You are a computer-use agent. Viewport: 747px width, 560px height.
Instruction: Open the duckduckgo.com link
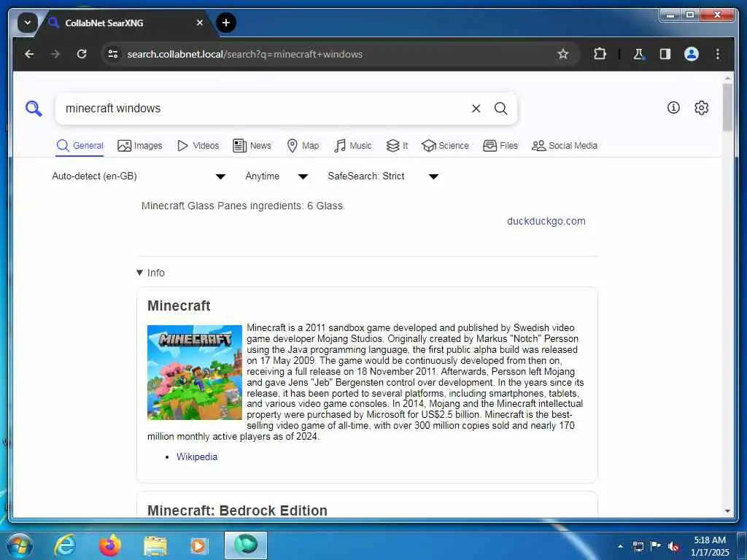coord(546,222)
